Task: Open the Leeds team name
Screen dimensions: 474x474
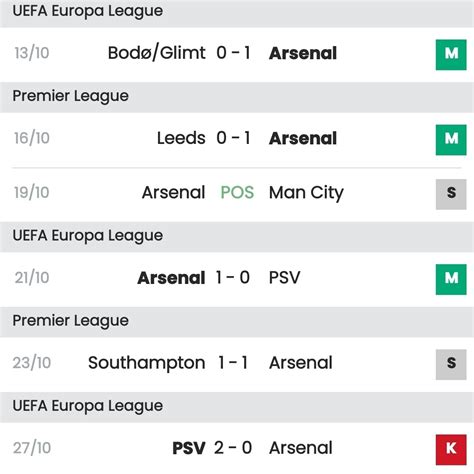Action: (181, 138)
